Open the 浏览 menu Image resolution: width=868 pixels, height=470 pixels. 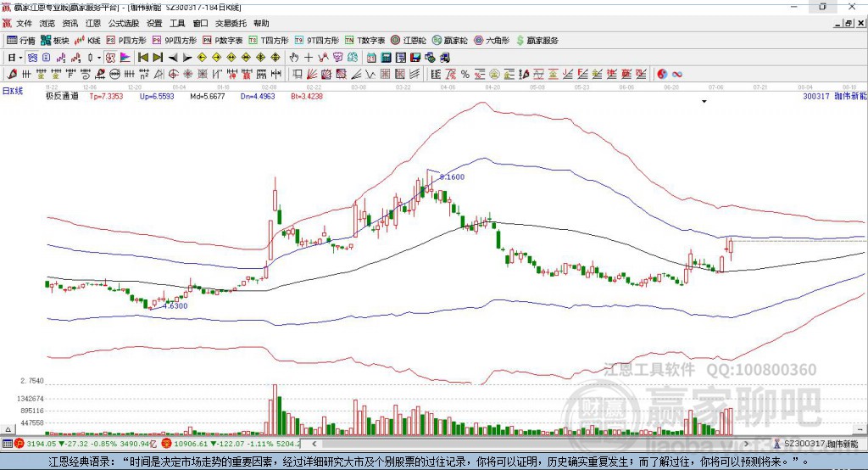(47, 23)
